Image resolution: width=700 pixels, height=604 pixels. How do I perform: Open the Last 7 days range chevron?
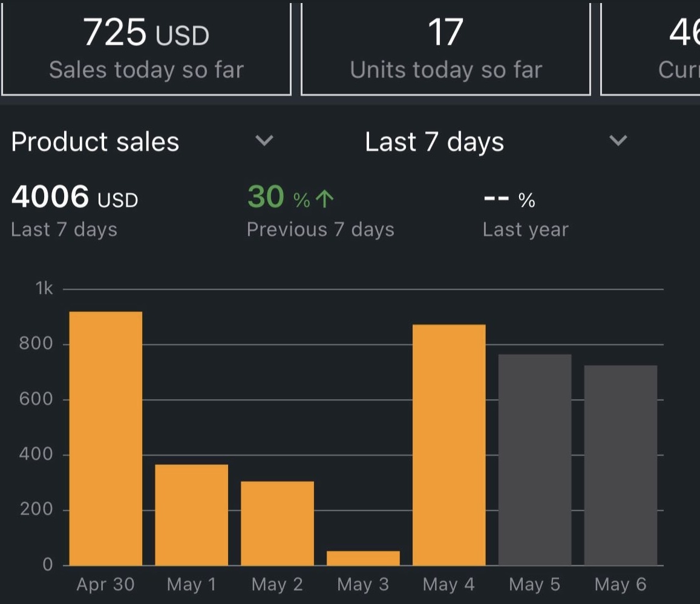(x=618, y=141)
